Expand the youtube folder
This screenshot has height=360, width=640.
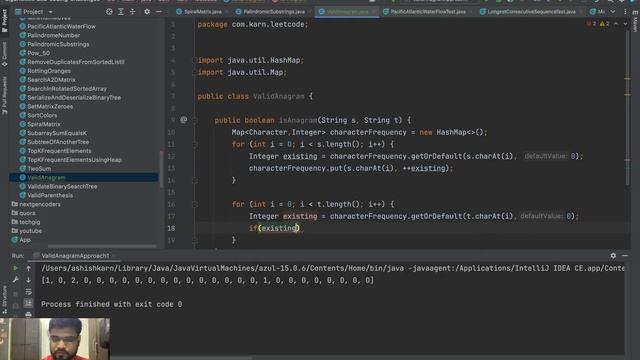(31, 231)
